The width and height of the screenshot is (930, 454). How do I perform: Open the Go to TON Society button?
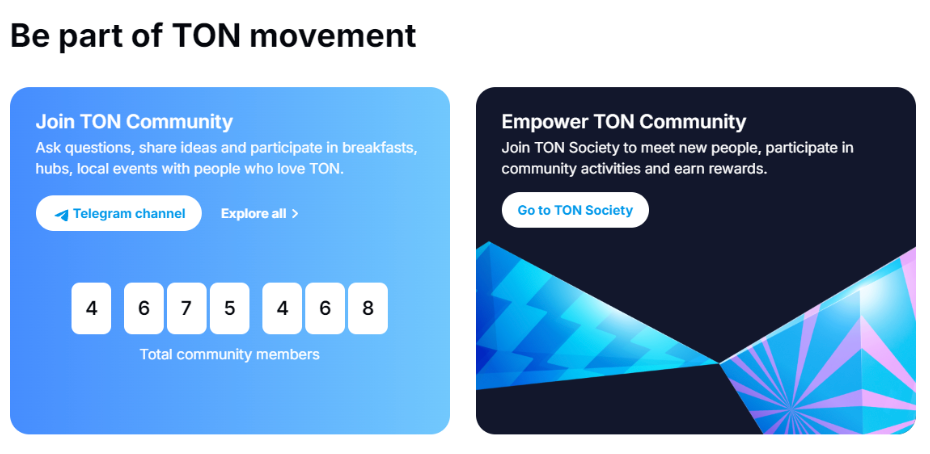click(x=575, y=210)
